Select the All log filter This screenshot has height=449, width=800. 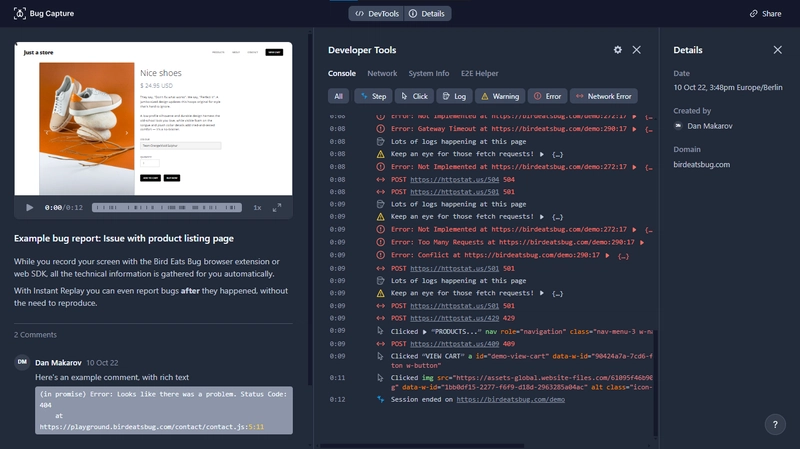(x=338, y=96)
